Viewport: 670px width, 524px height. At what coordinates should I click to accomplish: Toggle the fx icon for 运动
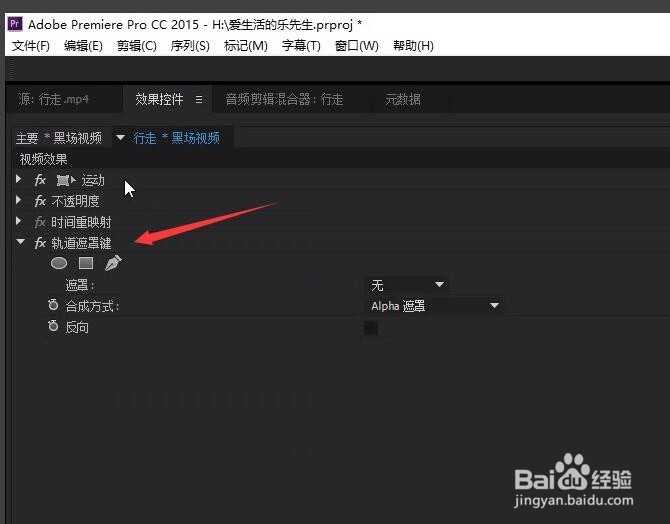(40, 180)
